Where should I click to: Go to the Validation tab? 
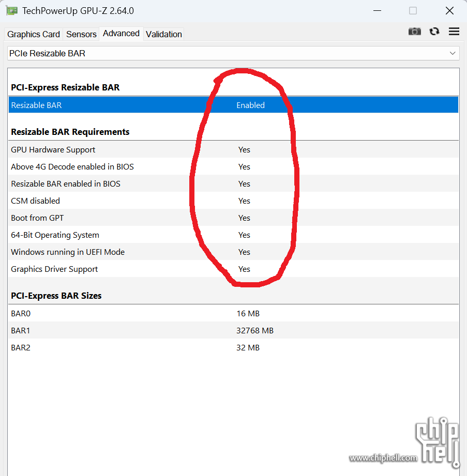(164, 34)
